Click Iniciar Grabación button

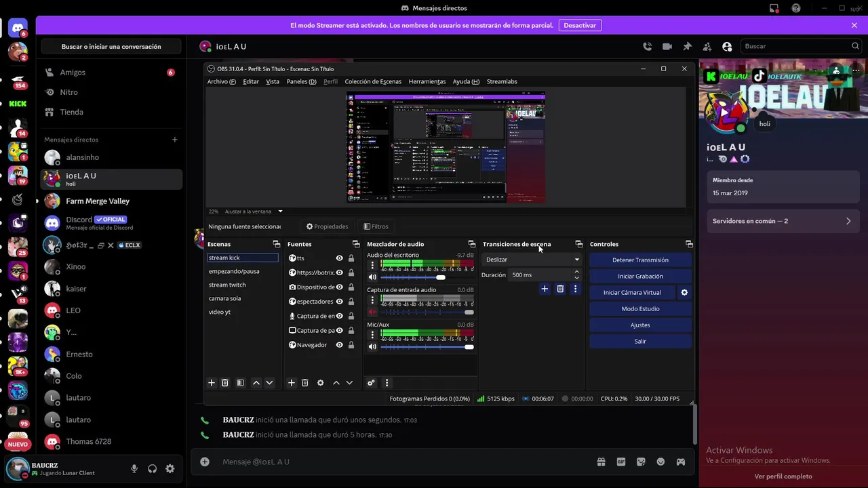[x=640, y=276]
